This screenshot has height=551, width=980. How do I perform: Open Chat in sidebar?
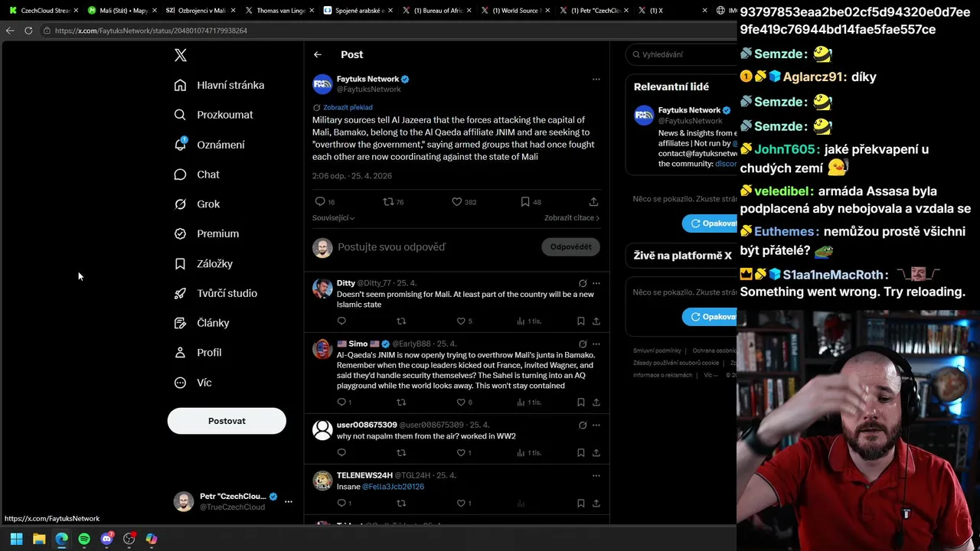[x=197, y=174]
